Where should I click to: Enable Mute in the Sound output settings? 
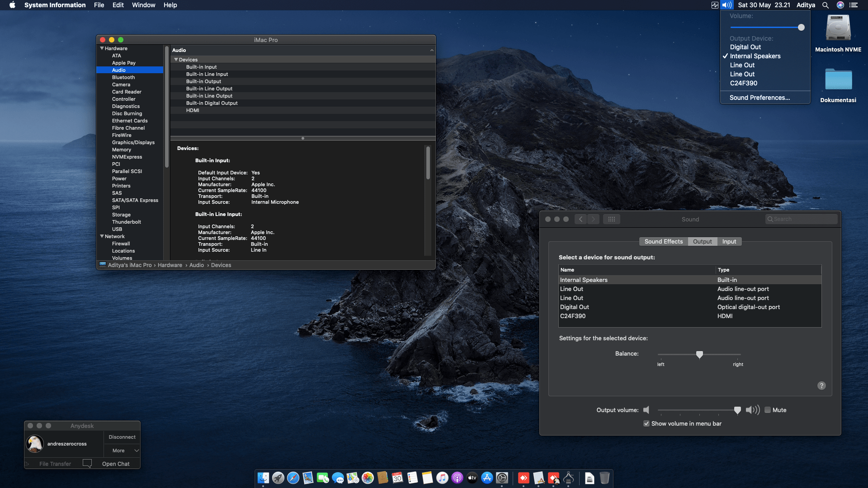pos(767,410)
